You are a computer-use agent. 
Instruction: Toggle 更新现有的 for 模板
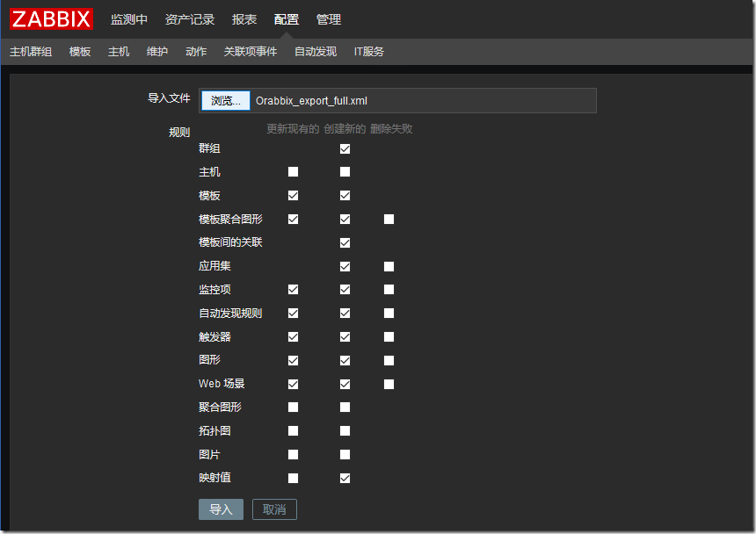point(294,195)
